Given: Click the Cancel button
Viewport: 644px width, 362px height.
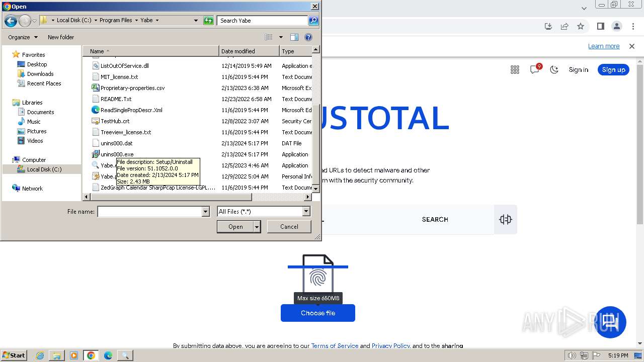Looking at the screenshot, I should tap(289, 227).
